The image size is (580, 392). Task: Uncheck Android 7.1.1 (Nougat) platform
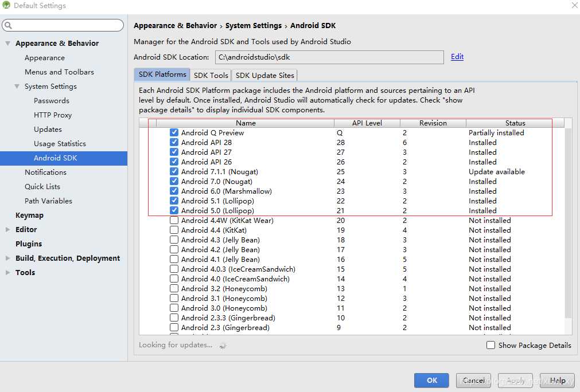[x=174, y=171]
